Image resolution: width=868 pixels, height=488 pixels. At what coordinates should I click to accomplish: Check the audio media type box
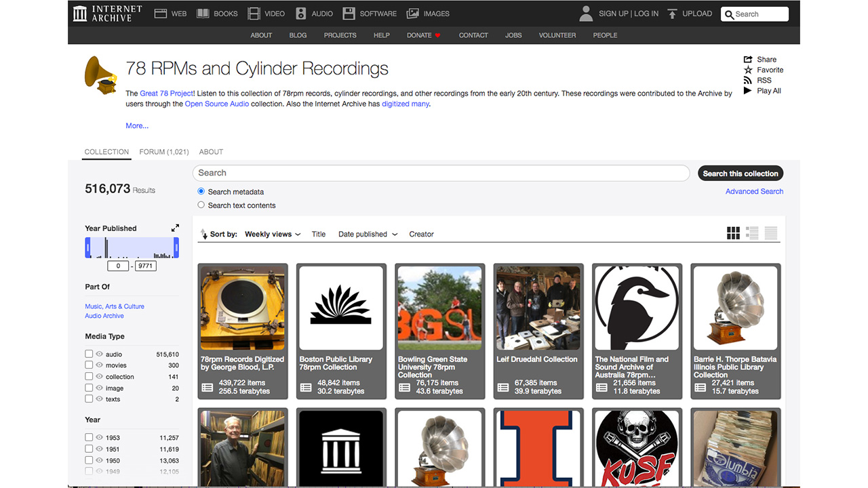[89, 354]
